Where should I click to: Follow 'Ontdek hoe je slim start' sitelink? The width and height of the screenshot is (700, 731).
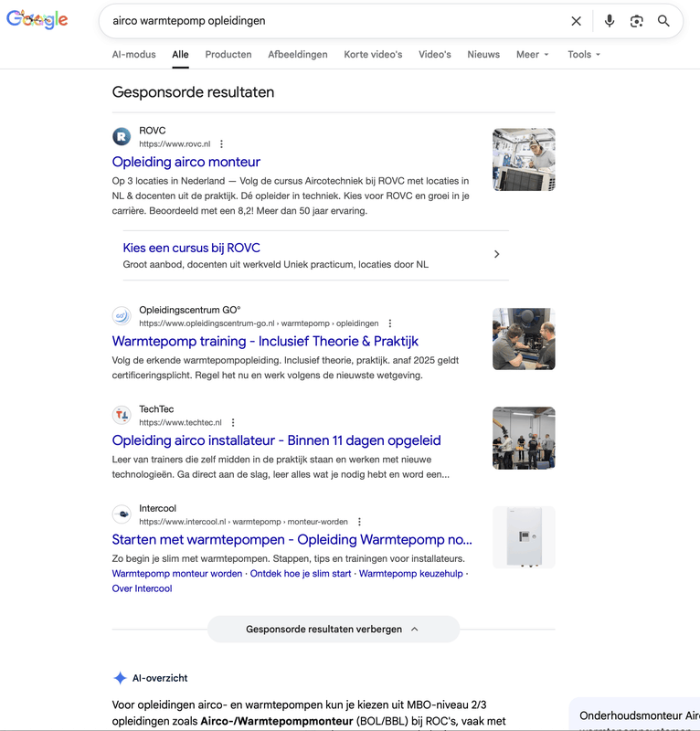(x=301, y=574)
